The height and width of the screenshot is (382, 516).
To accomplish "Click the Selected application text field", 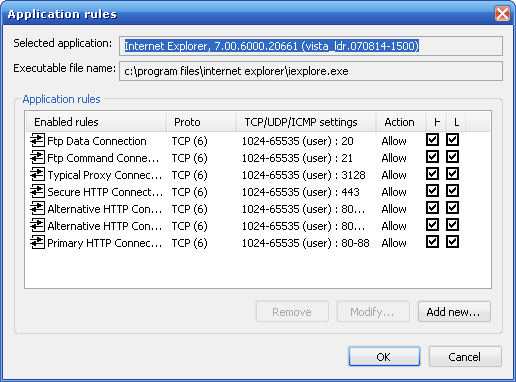I will 311,46.
